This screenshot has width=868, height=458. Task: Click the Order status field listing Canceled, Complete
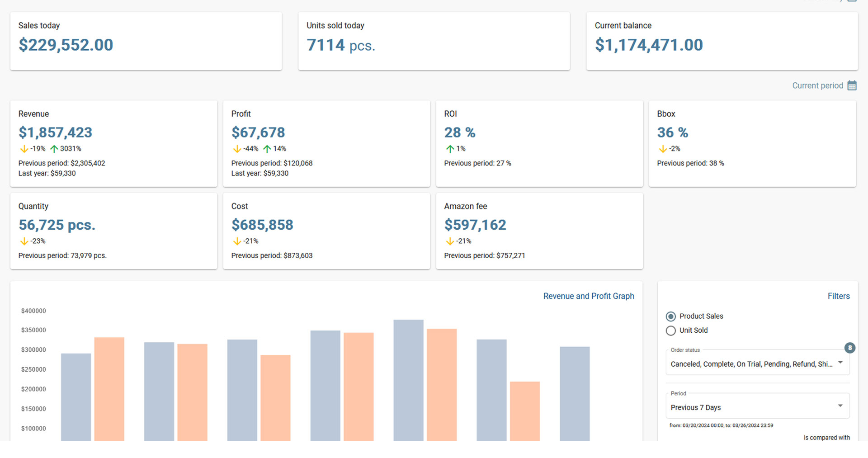pyautogui.click(x=750, y=364)
